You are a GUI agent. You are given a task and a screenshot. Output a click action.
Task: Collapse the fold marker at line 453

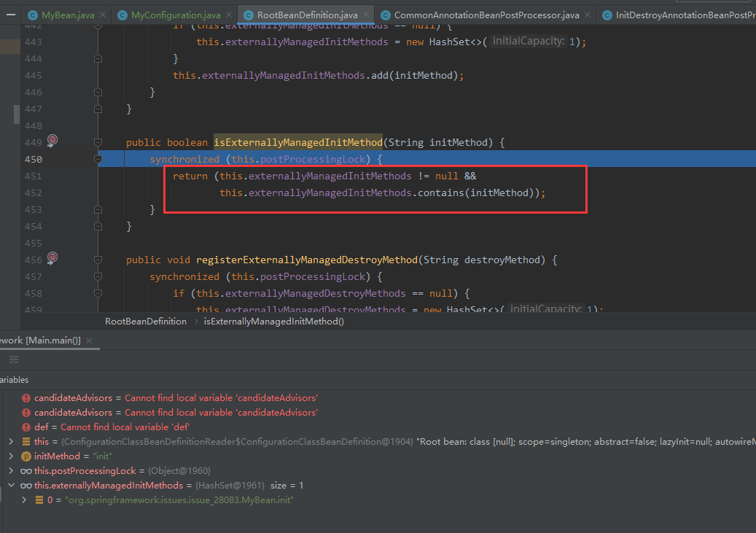click(x=98, y=210)
